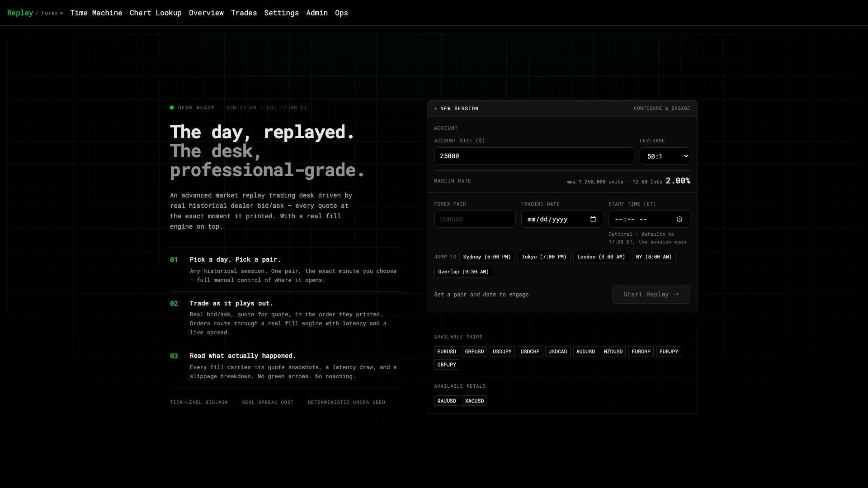The width and height of the screenshot is (868, 488).
Task: Open the Admin page
Action: tap(317, 13)
